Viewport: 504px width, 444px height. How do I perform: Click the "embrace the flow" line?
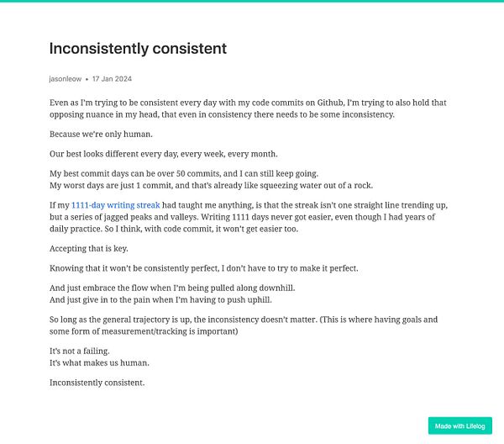(172, 288)
